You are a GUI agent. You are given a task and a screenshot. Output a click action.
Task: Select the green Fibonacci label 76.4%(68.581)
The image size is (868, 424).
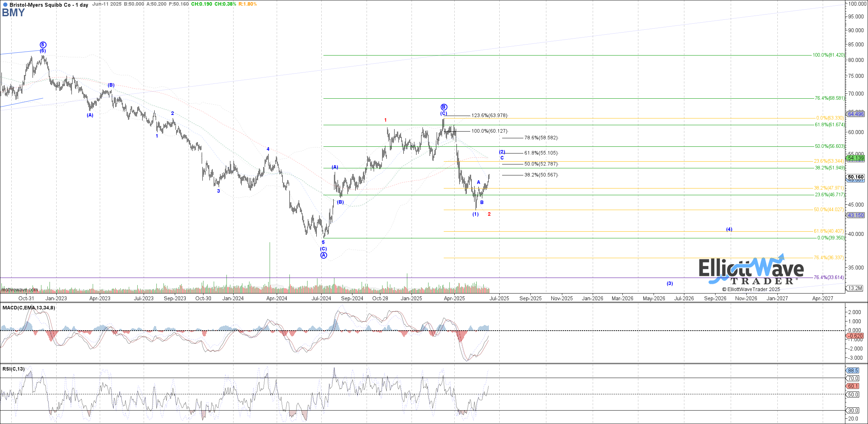829,98
